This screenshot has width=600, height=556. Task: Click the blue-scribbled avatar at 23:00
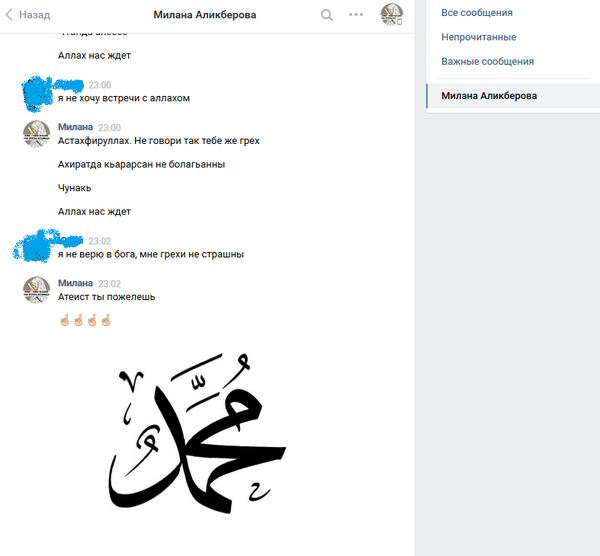tap(37, 94)
